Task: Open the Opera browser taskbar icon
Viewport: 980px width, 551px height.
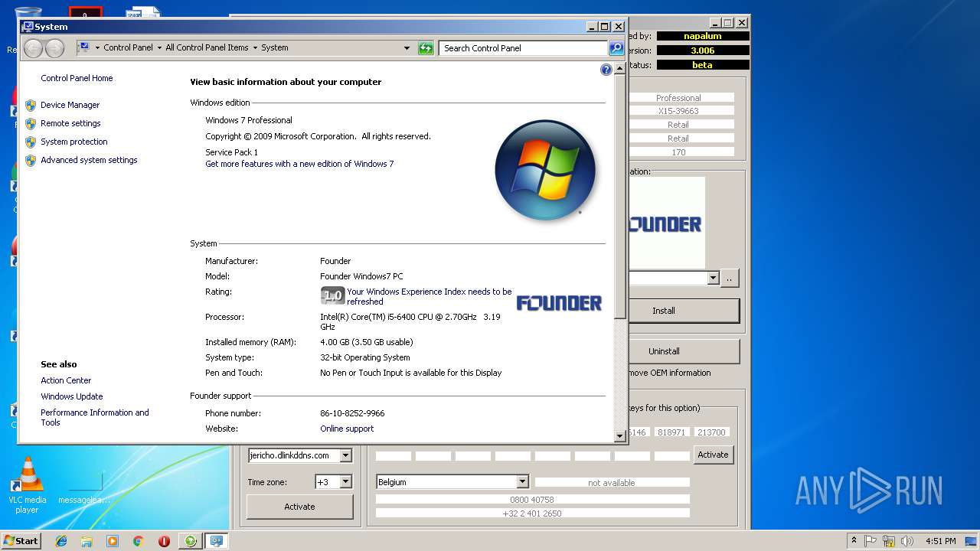Action: 164,541
